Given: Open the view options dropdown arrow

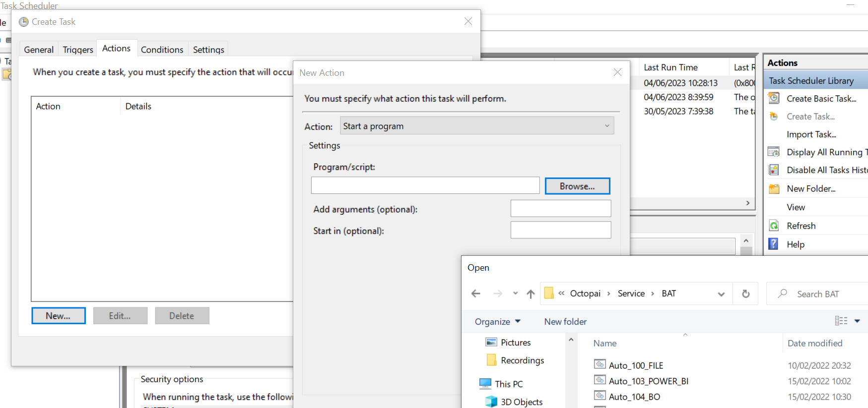Looking at the screenshot, I should click(x=857, y=321).
